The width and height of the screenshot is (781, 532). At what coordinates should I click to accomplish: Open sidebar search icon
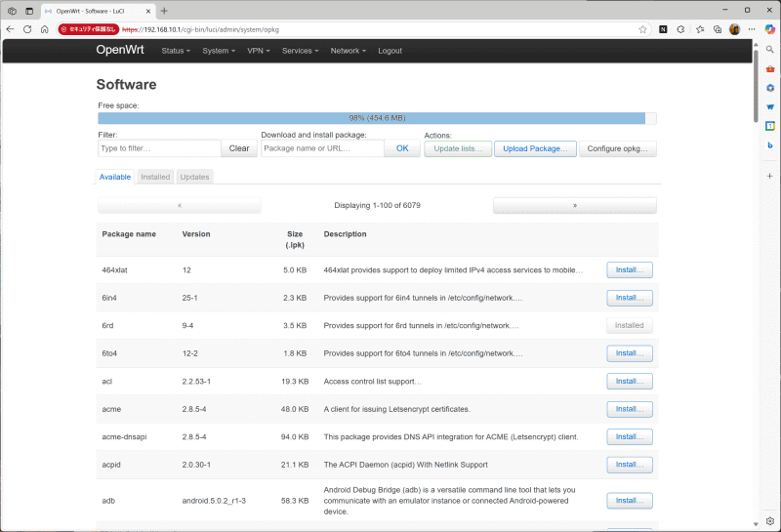pos(769,50)
